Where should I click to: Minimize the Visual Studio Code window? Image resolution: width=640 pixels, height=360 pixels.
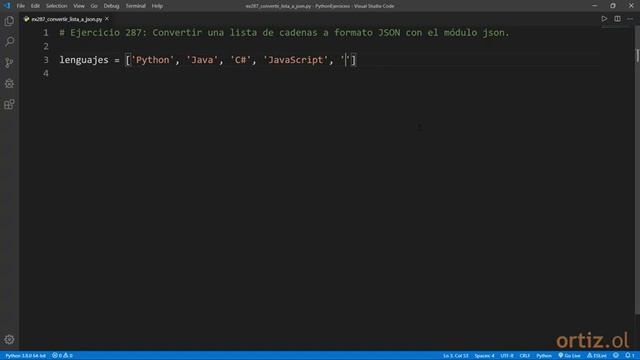point(594,6)
